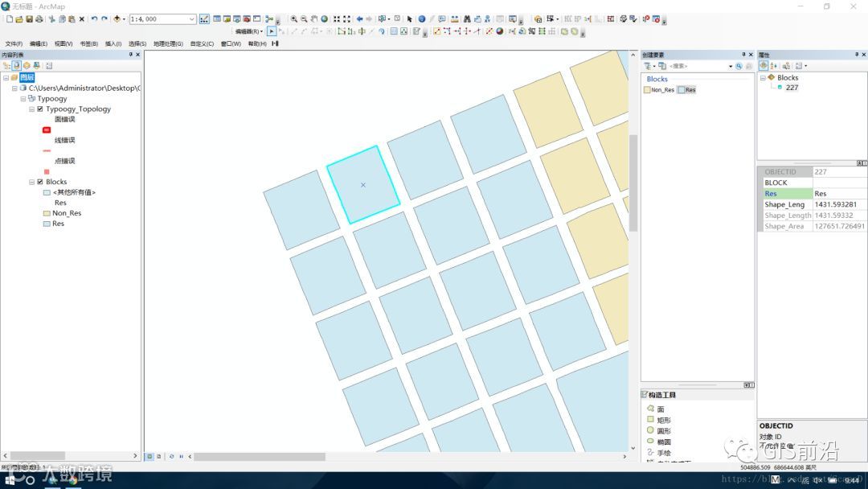This screenshot has height=489, width=868.
Task: Open the 视图(V) menu
Action: click(x=63, y=43)
